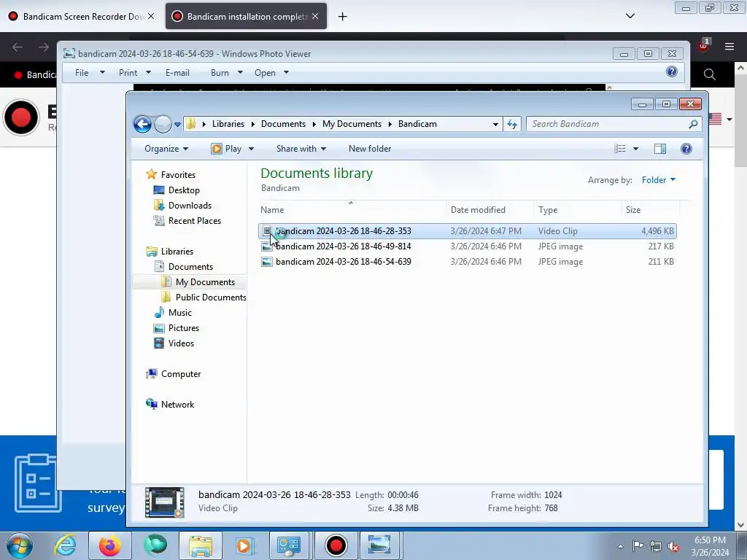The height and width of the screenshot is (560, 747).
Task: Click the 217 KB image file icon
Action: 267,246
